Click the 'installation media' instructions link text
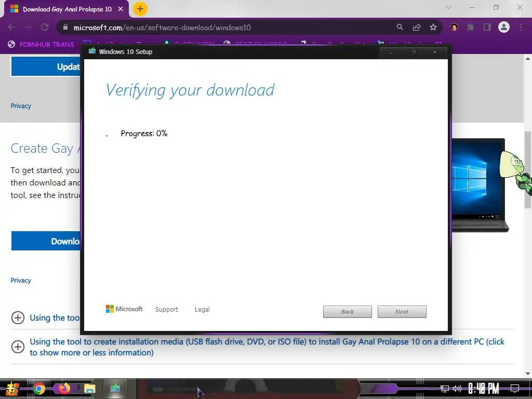Screen dimensions: 532x399 click(x=267, y=347)
